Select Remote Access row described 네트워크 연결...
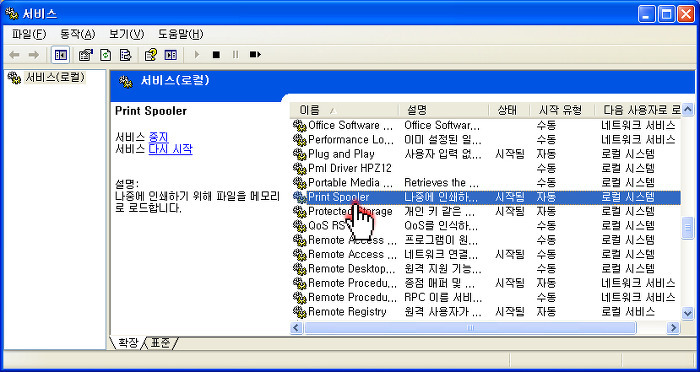The height and width of the screenshot is (372, 700). tap(486, 255)
